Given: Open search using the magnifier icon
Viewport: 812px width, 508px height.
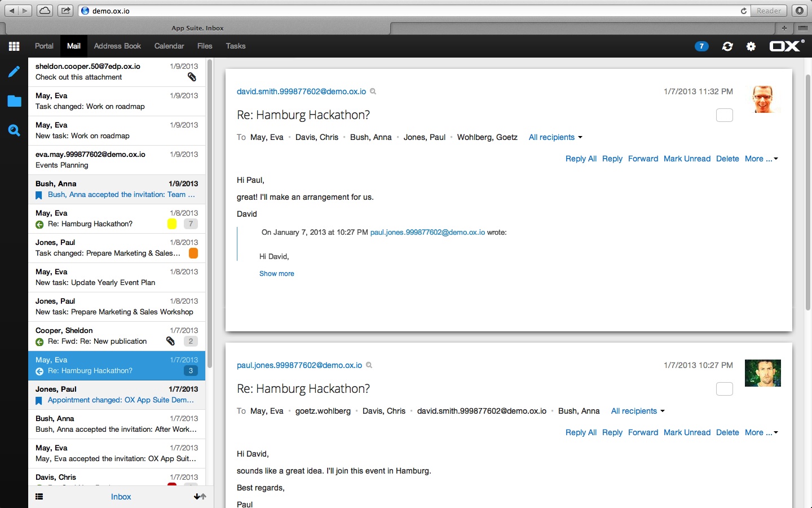Looking at the screenshot, I should click(x=14, y=130).
